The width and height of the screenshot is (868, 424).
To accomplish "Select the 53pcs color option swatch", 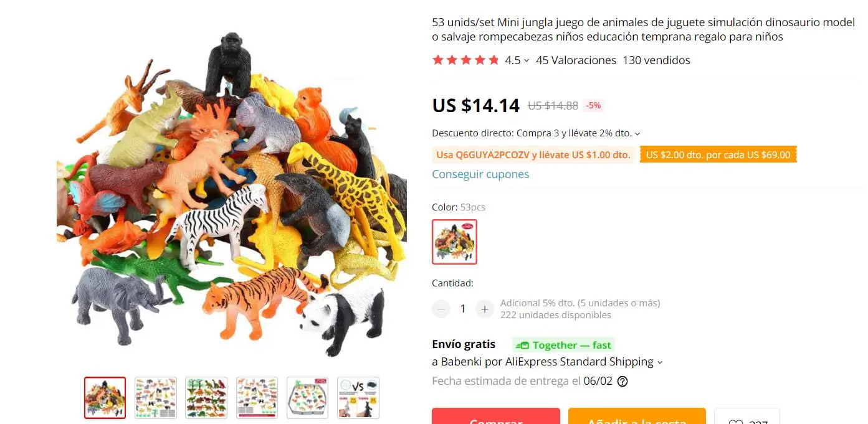I will click(454, 242).
